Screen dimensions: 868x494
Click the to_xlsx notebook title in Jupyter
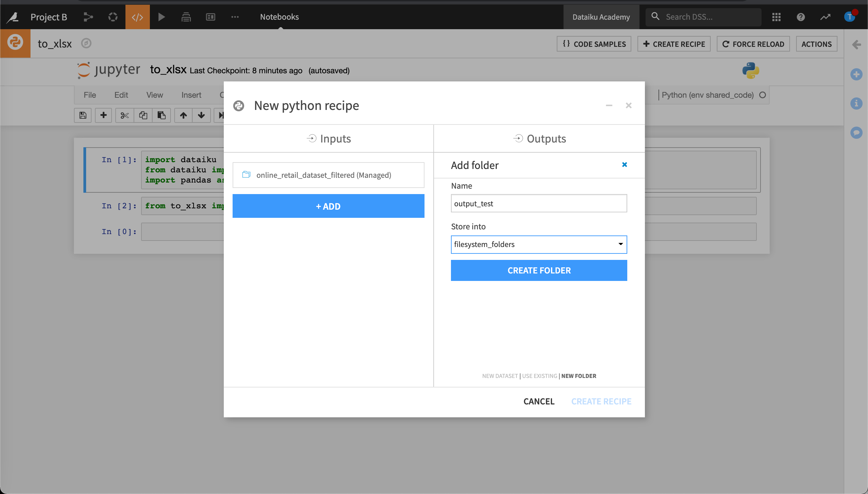168,70
